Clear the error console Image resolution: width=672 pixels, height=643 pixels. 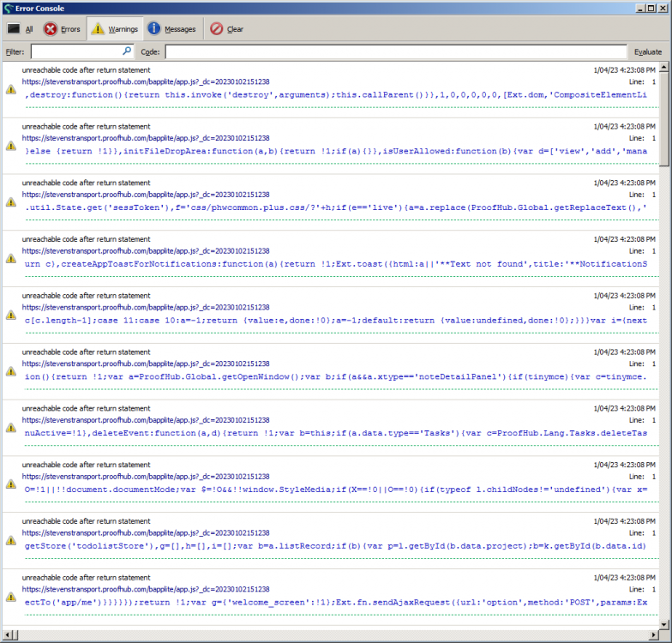coord(227,29)
